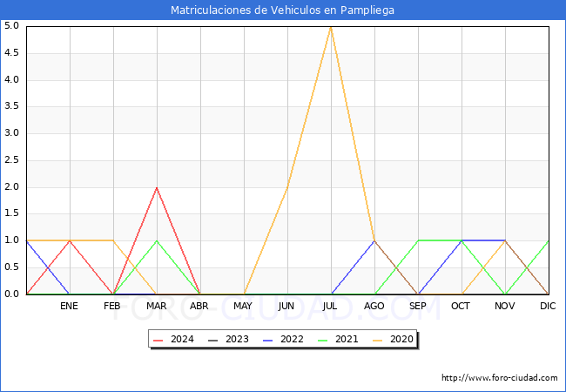The width and height of the screenshot is (566, 392).
Task: Click the DIC month label
Action: coord(548,306)
